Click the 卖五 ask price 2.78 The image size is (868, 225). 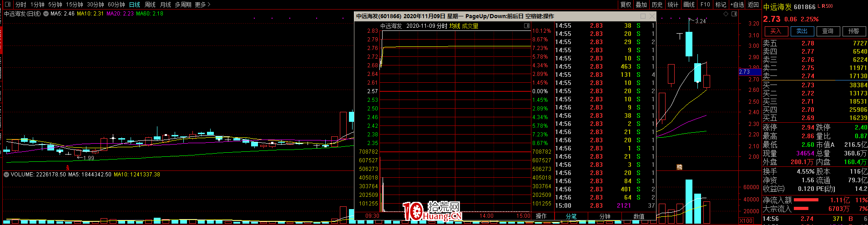(808, 44)
